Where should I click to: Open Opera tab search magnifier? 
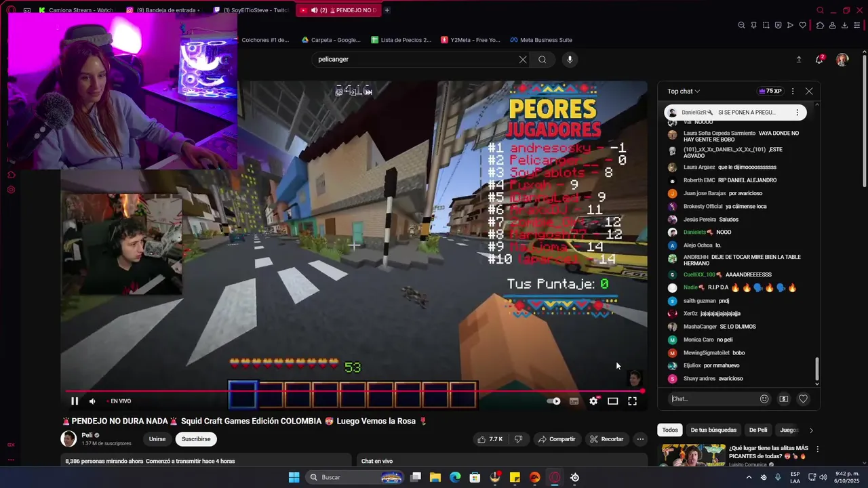pyautogui.click(x=820, y=10)
